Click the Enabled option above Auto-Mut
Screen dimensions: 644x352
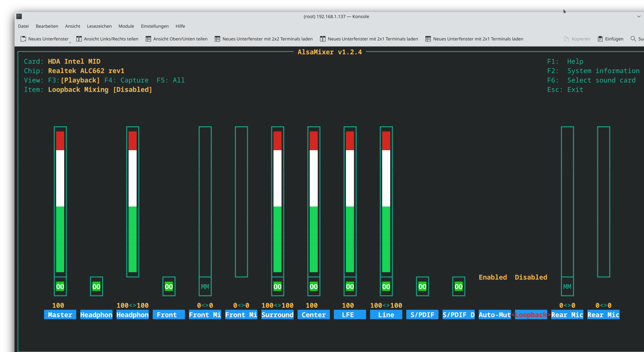click(493, 277)
